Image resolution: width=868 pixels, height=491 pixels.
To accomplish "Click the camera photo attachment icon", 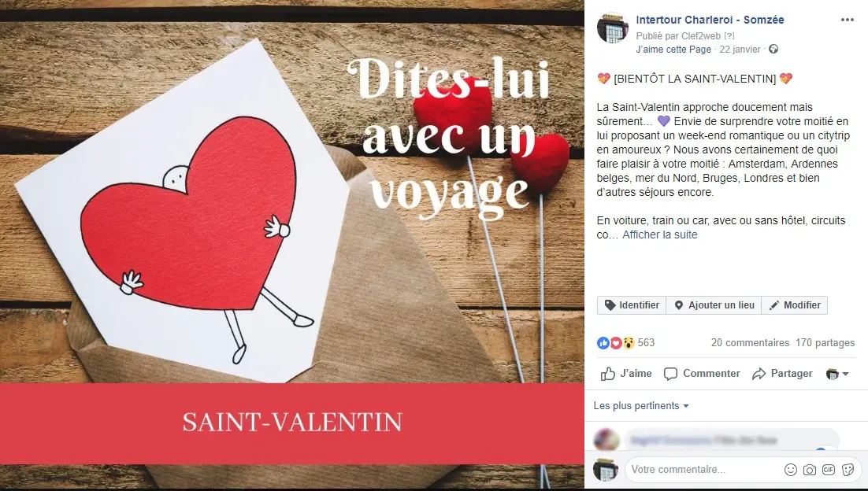I will pyautogui.click(x=810, y=470).
